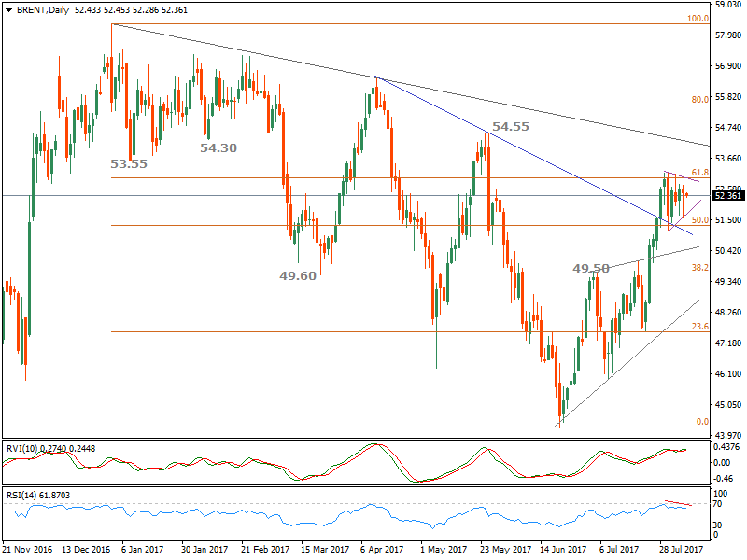The height and width of the screenshot is (560, 747).
Task: Click the 23 May 2017 date label
Action: click(x=506, y=549)
